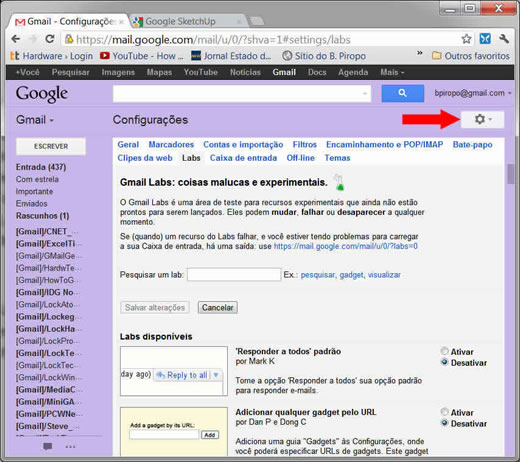Click the blue extension icon beside star

point(485,39)
